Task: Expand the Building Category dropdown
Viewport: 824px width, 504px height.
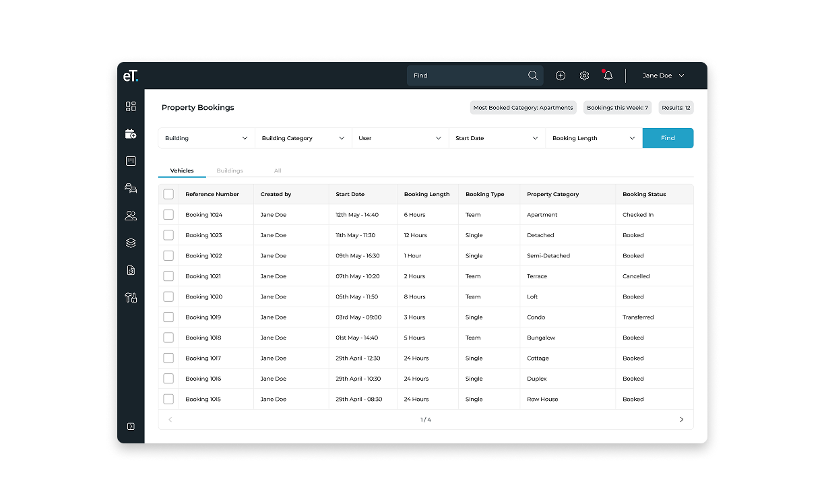Action: pyautogui.click(x=303, y=138)
